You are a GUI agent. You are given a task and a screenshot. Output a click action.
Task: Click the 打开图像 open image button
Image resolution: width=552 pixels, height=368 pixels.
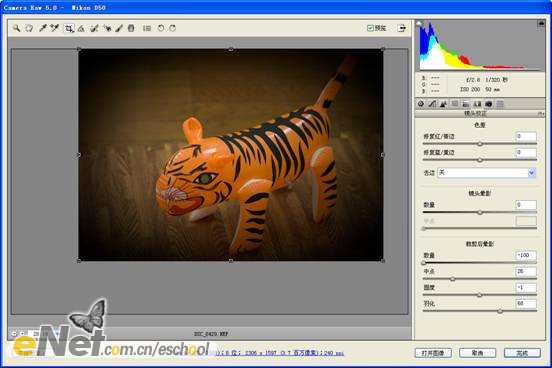[433, 353]
